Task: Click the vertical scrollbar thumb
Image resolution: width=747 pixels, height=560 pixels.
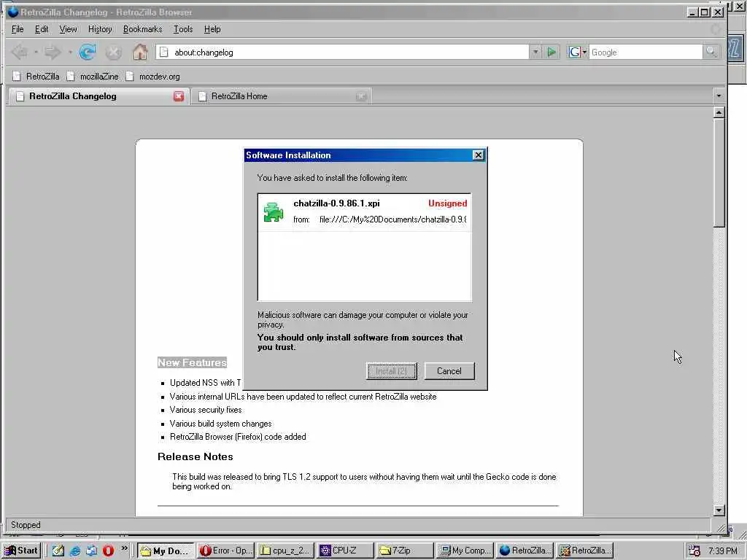Action: pyautogui.click(x=719, y=173)
